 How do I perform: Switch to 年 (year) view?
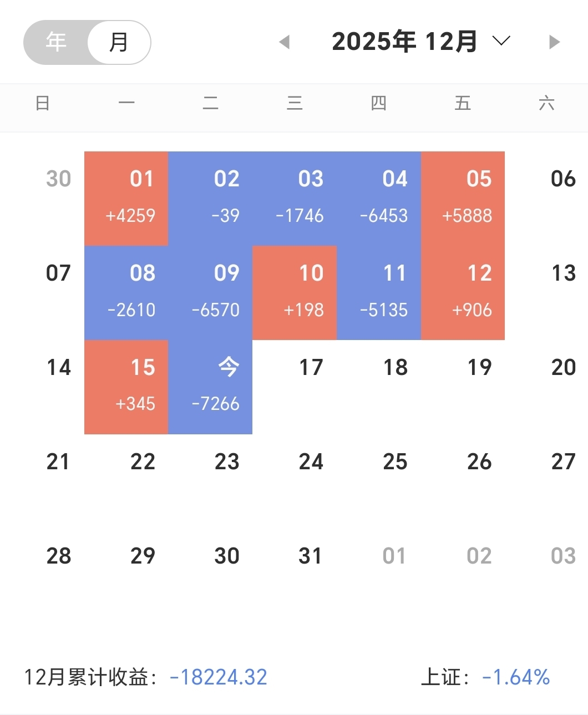[x=56, y=42]
